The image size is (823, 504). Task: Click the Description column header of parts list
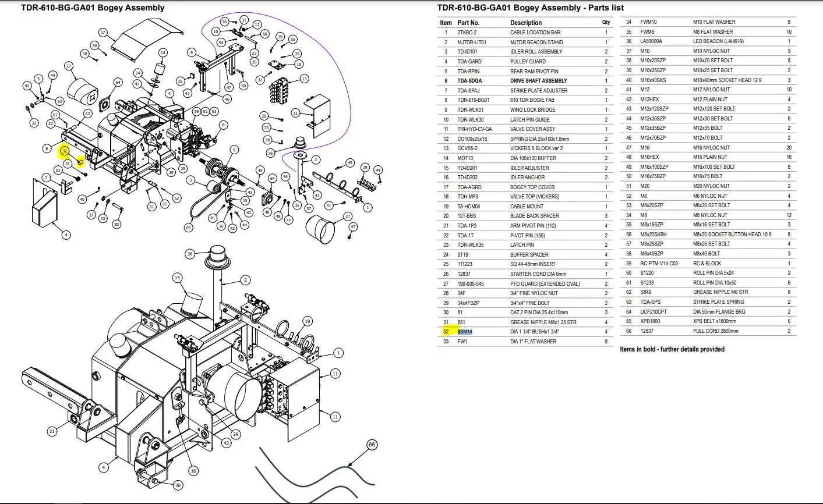click(526, 23)
